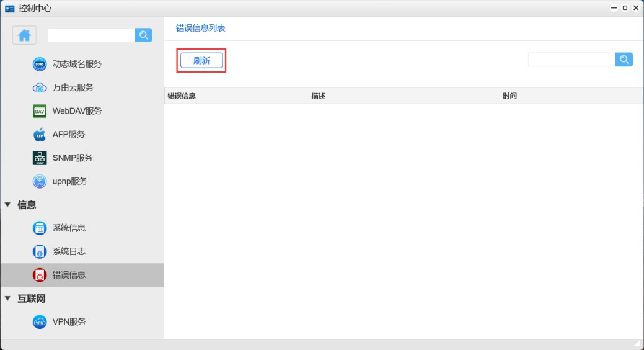Collapse the 互联网 section
This screenshot has height=350, width=644.
pyautogui.click(x=8, y=298)
